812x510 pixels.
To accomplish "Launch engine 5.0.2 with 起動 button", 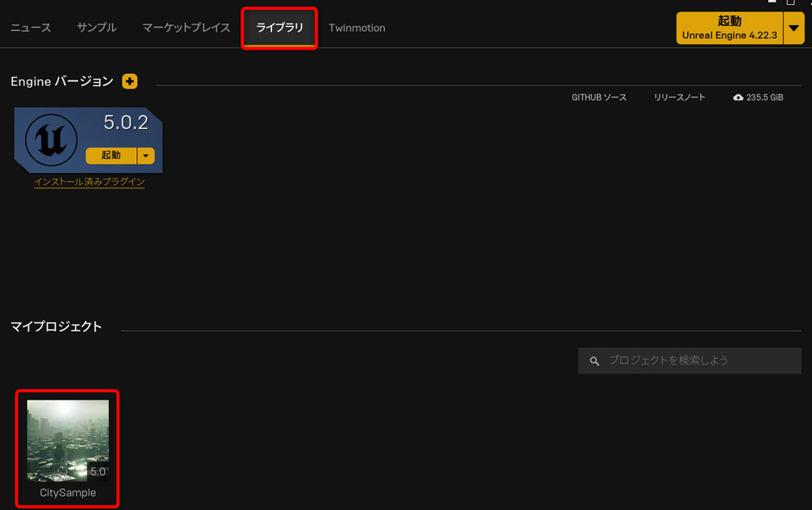I will click(110, 155).
